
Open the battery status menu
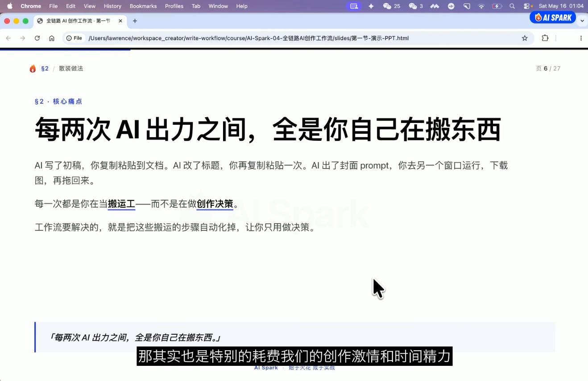click(x=497, y=6)
